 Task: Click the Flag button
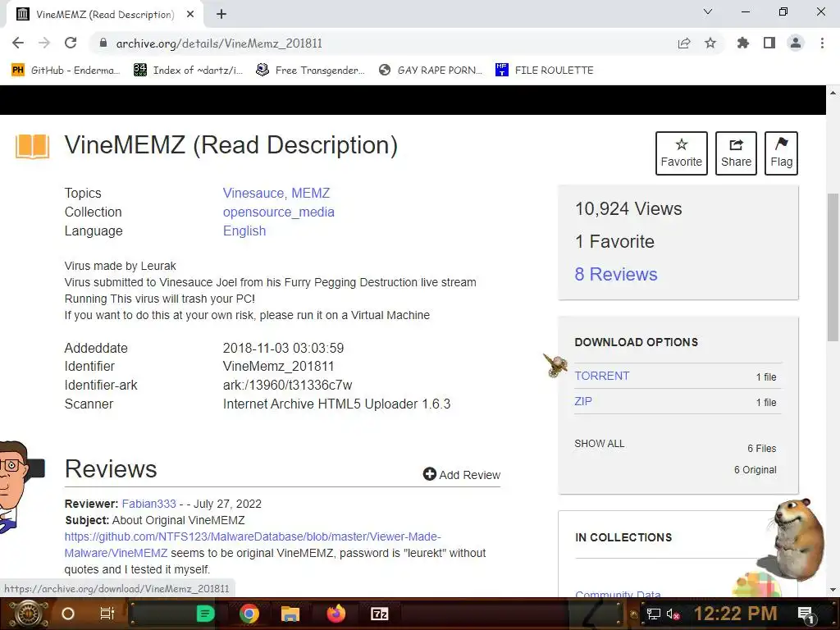coord(781,153)
